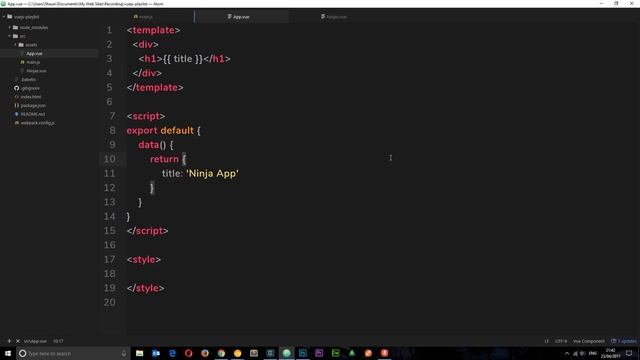Click the JS icon beside main.js
The image size is (640, 360).
point(22,62)
